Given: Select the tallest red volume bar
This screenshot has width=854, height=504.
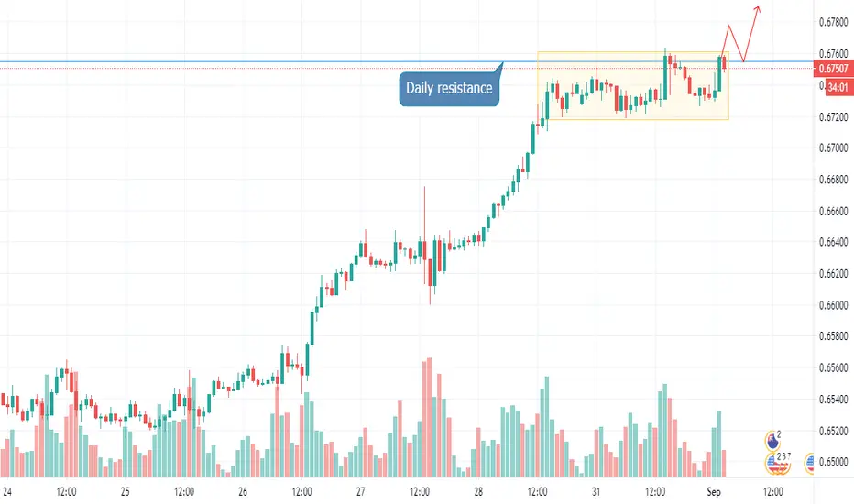Looking at the screenshot, I should [429, 417].
